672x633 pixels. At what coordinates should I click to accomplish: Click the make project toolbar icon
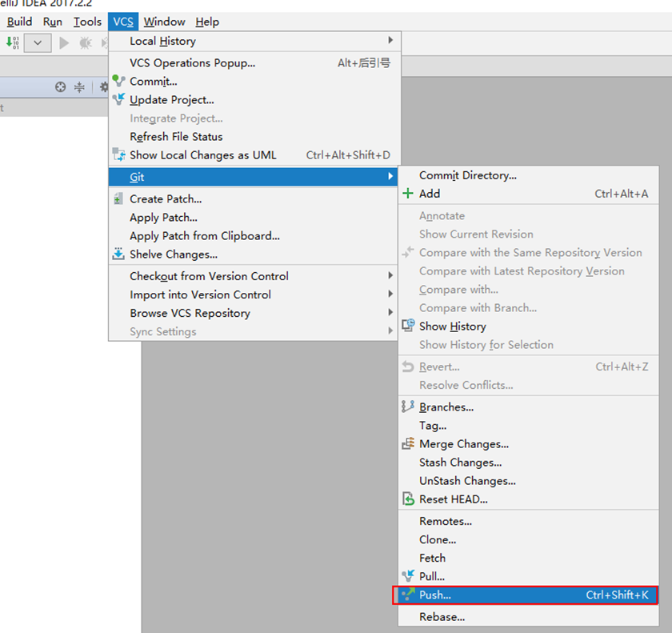pos(13,42)
